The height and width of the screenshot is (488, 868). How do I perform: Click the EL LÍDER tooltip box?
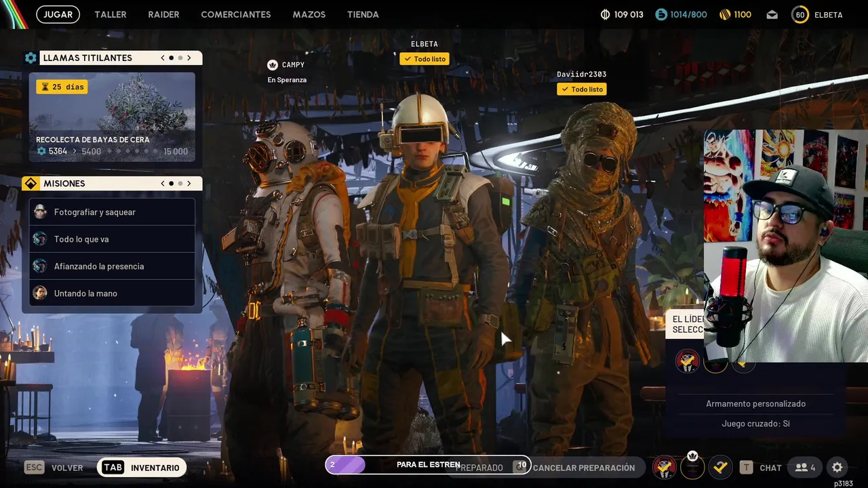[686, 324]
